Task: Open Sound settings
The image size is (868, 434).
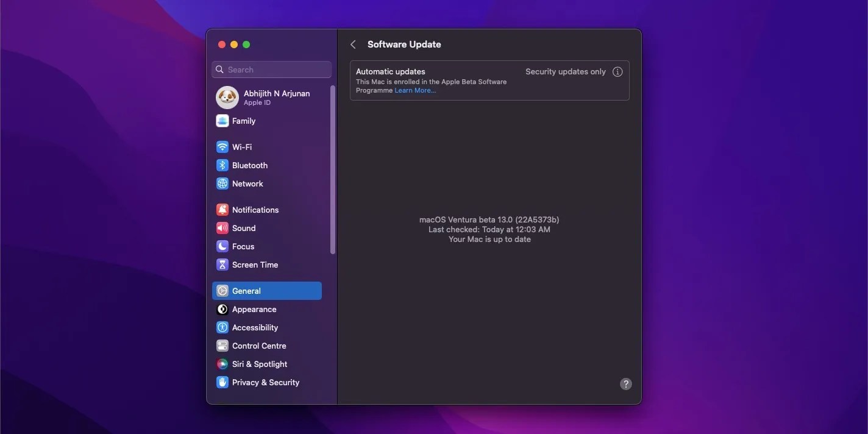Action: click(x=243, y=227)
